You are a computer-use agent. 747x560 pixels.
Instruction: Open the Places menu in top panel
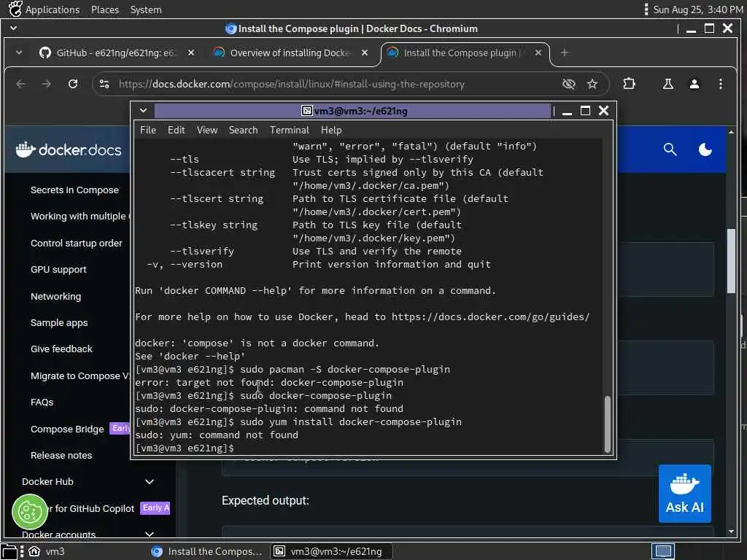tap(105, 9)
